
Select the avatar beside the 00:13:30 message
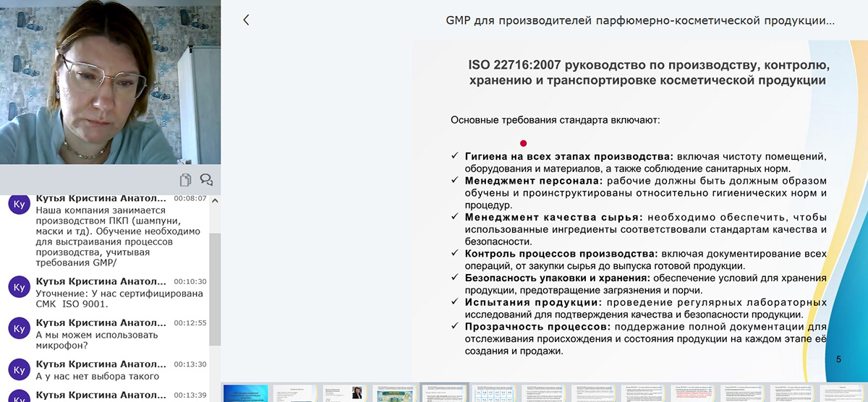(18, 369)
